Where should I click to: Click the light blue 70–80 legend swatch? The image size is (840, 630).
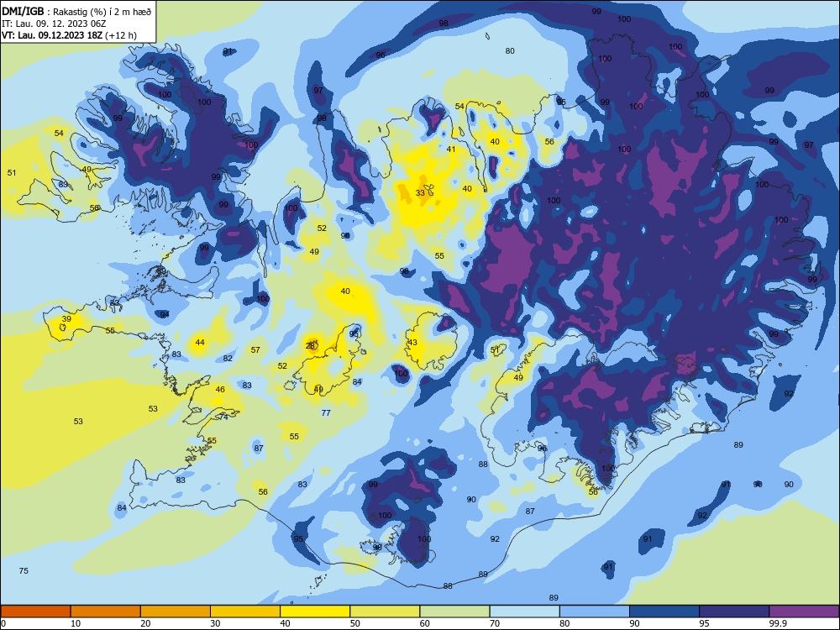point(524,612)
